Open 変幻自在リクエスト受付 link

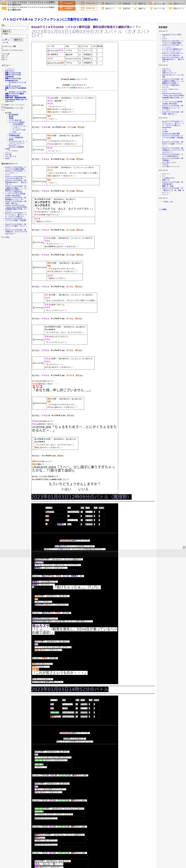coord(17,92)
